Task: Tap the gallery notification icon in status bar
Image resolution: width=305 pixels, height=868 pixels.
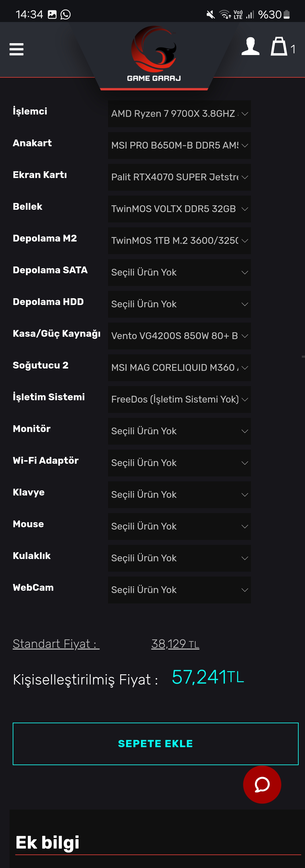Action: (x=52, y=14)
